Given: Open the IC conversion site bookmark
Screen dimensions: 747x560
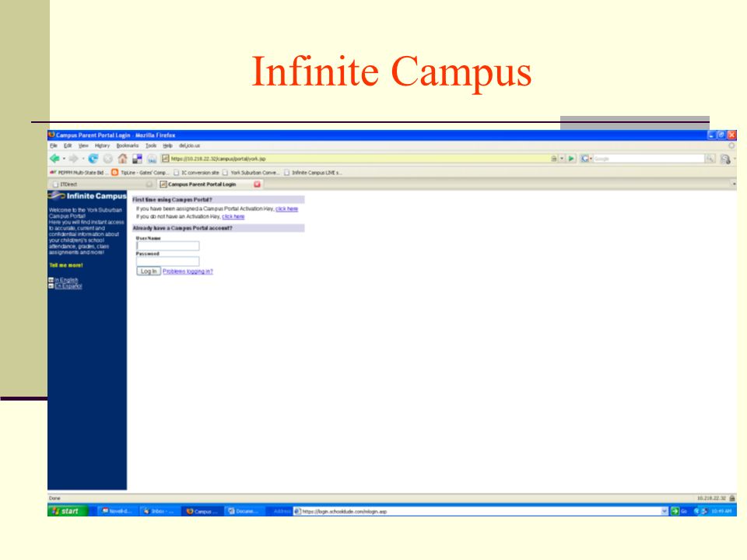Looking at the screenshot, I should click(196, 173).
